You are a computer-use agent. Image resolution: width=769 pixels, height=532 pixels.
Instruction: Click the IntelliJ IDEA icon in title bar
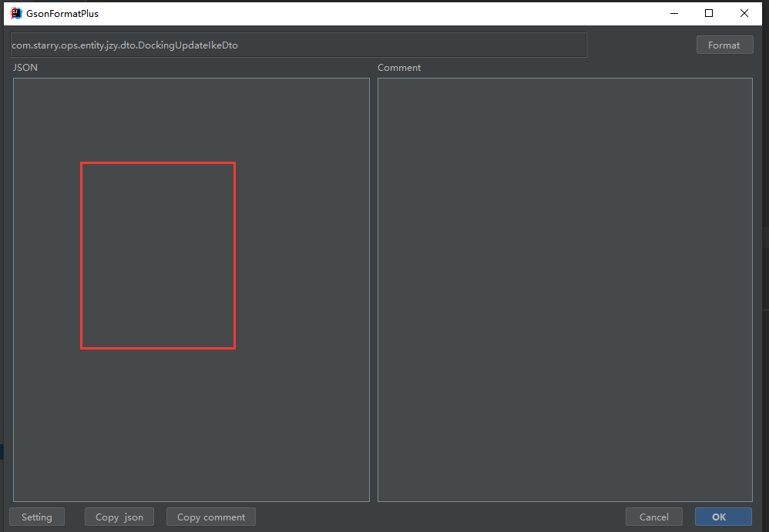(16, 13)
